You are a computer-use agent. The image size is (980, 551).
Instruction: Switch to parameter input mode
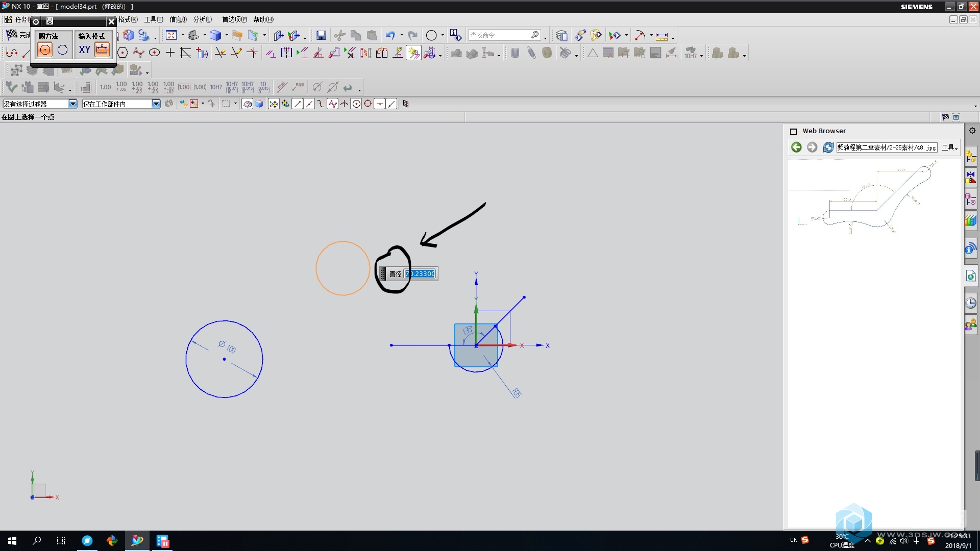(102, 50)
